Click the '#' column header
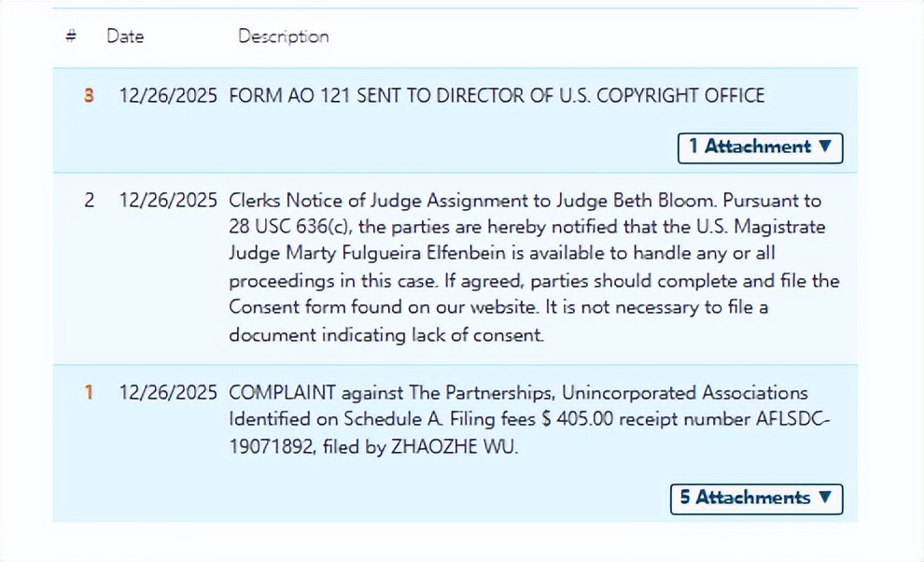This screenshot has height=562, width=924. coord(71,36)
